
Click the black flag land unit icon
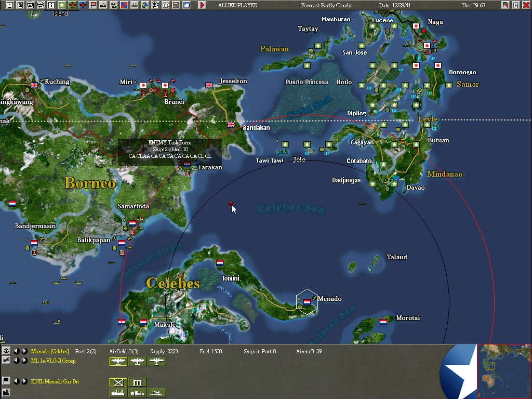point(6,381)
